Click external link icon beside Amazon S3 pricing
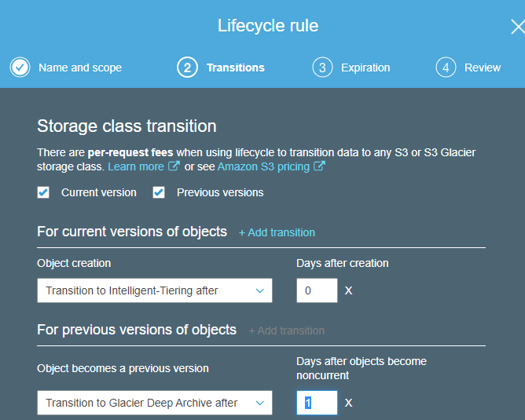This screenshot has width=525, height=420. [320, 166]
